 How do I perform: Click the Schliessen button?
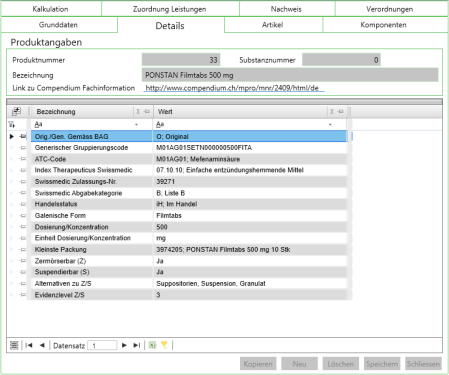tap(423, 364)
